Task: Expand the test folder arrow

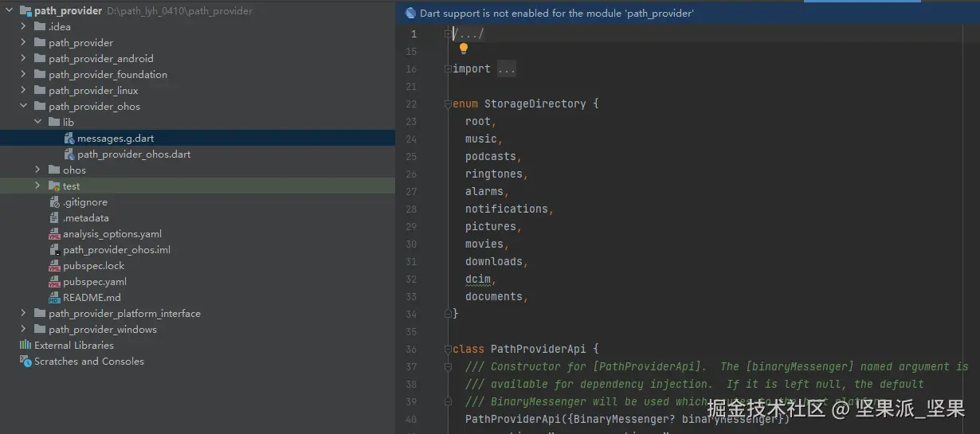Action: click(37, 186)
